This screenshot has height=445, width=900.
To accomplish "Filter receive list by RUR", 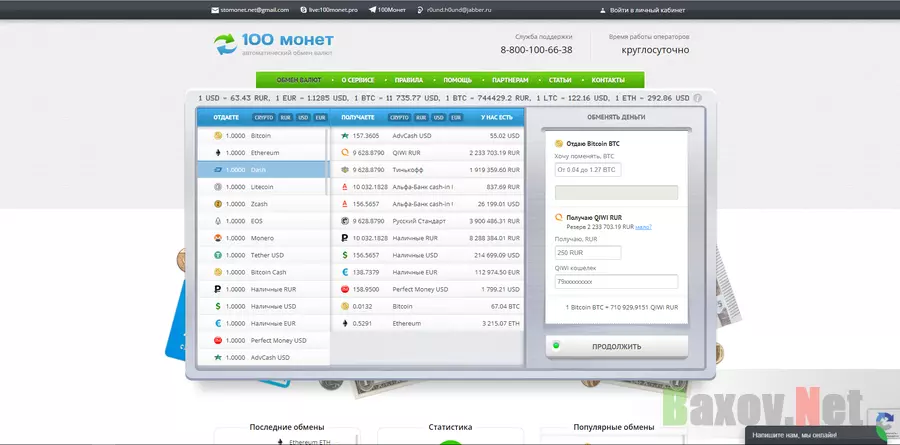I will 421,118.
